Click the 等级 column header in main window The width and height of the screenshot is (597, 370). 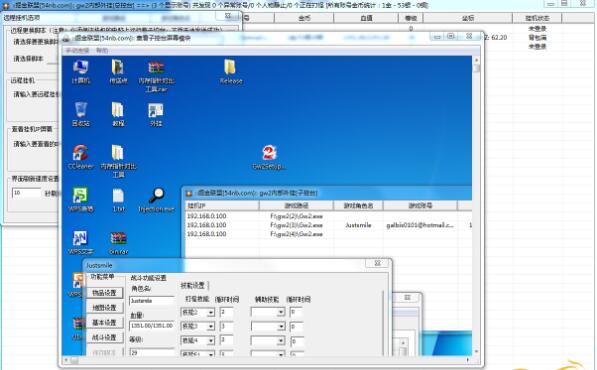click(410, 18)
